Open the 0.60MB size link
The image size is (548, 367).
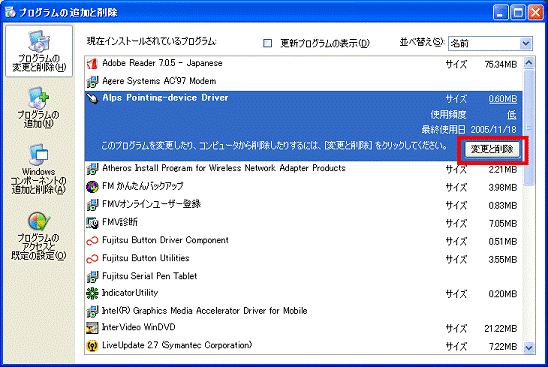(x=503, y=99)
